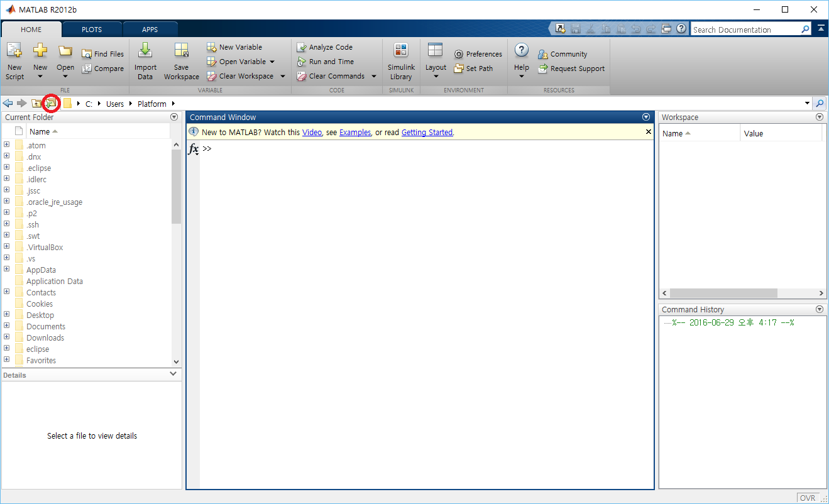Screen dimensions: 829x504
Task: Collapse the Details panel chevron
Action: tap(173, 374)
